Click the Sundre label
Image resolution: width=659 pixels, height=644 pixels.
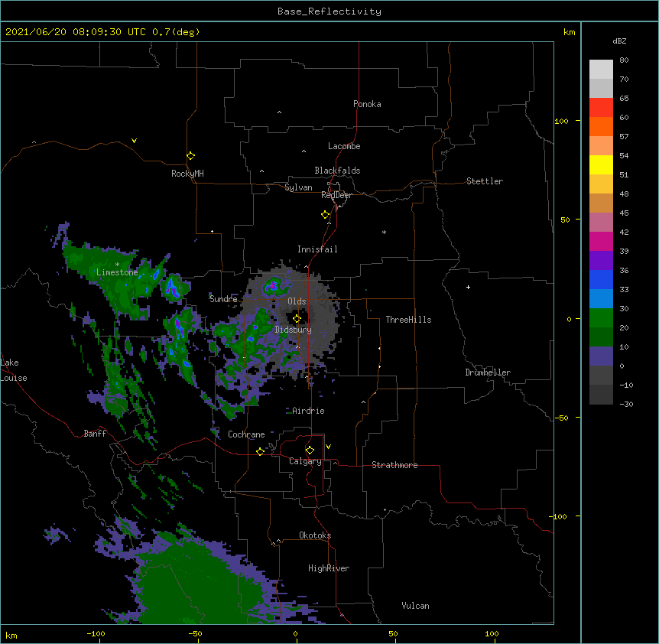pos(223,299)
